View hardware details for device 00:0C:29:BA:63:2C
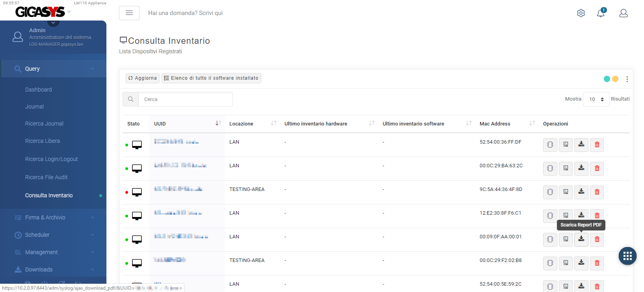Image resolution: width=644 pixels, height=292 pixels. pos(550,168)
